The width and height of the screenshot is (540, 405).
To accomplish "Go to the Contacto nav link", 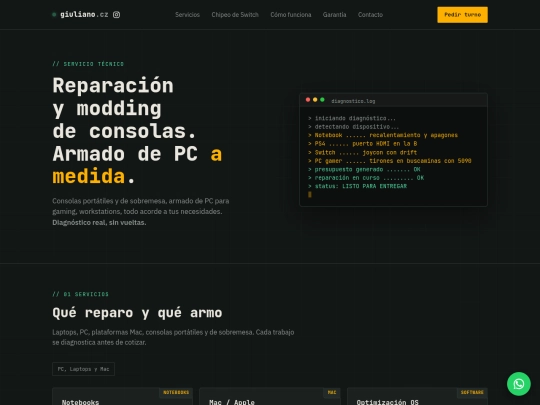I will [x=370, y=15].
